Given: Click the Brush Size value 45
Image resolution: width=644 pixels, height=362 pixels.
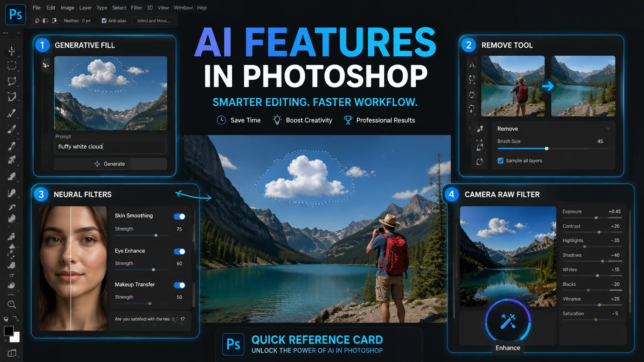Looking at the screenshot, I should pyautogui.click(x=600, y=141).
